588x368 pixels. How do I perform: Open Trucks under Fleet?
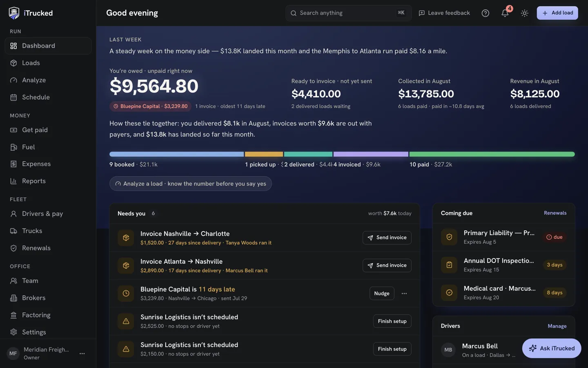point(48,231)
